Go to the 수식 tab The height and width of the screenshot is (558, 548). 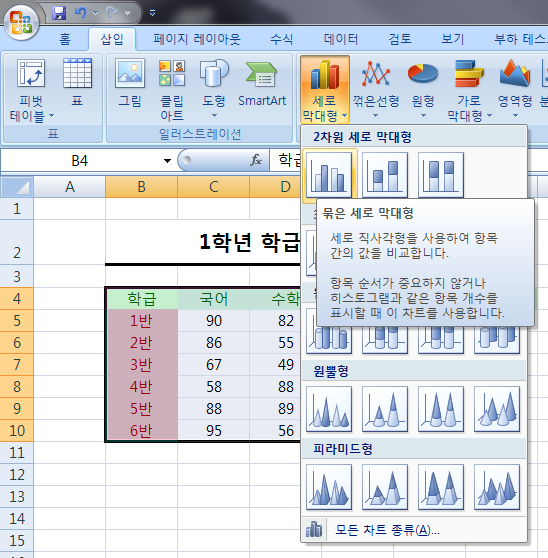click(281, 39)
